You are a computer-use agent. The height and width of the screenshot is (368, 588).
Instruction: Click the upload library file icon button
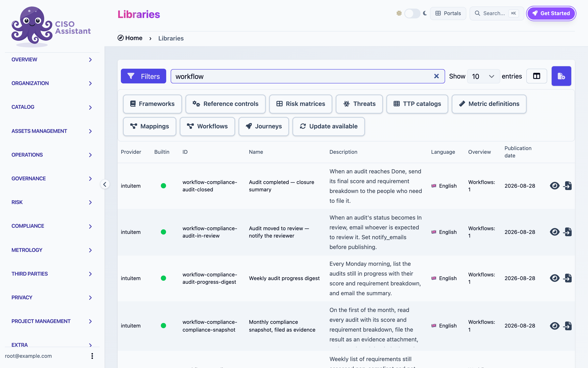(x=561, y=76)
